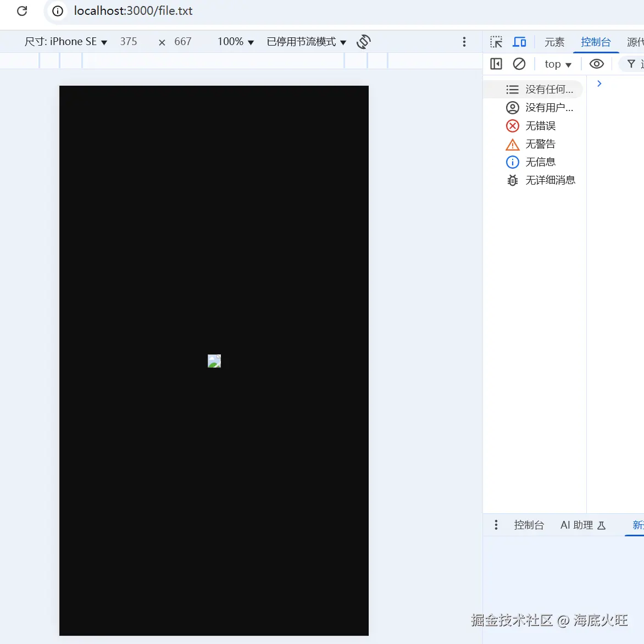This screenshot has height=644, width=644.
Task: Switch to the 控制台 tab in DevTools
Action: (x=596, y=42)
